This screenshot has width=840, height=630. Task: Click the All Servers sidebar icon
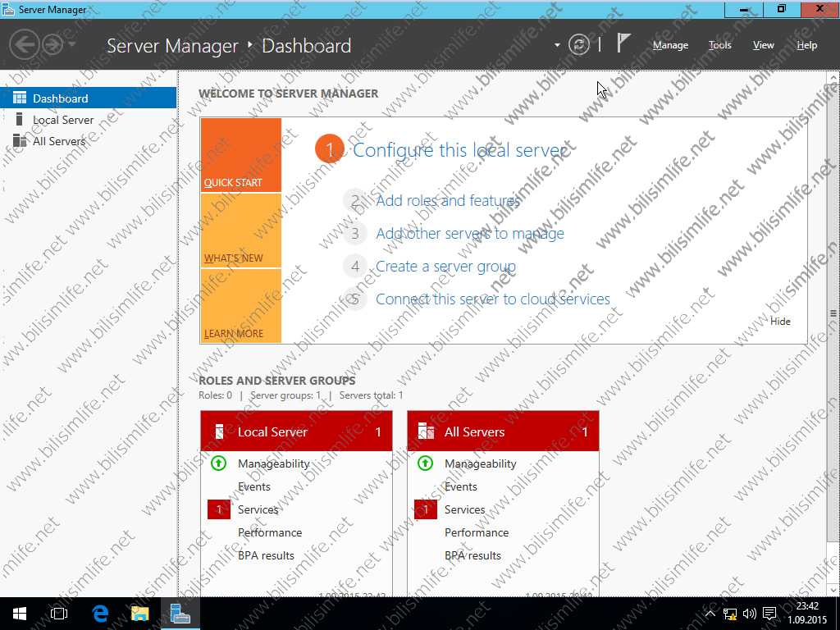[x=20, y=140]
